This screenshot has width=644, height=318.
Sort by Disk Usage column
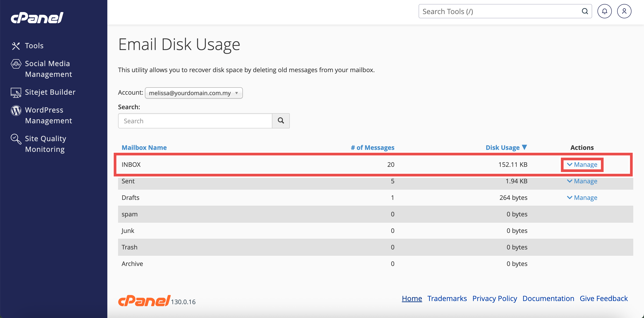click(x=502, y=148)
